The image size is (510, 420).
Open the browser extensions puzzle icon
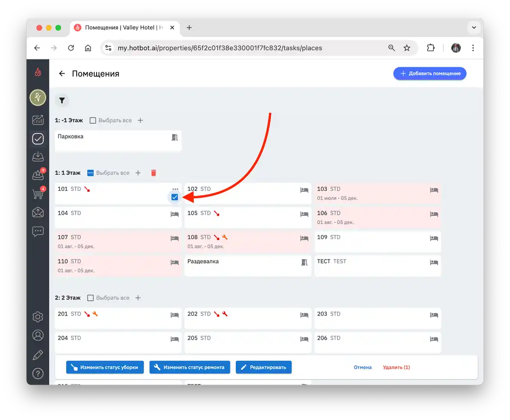click(x=431, y=48)
